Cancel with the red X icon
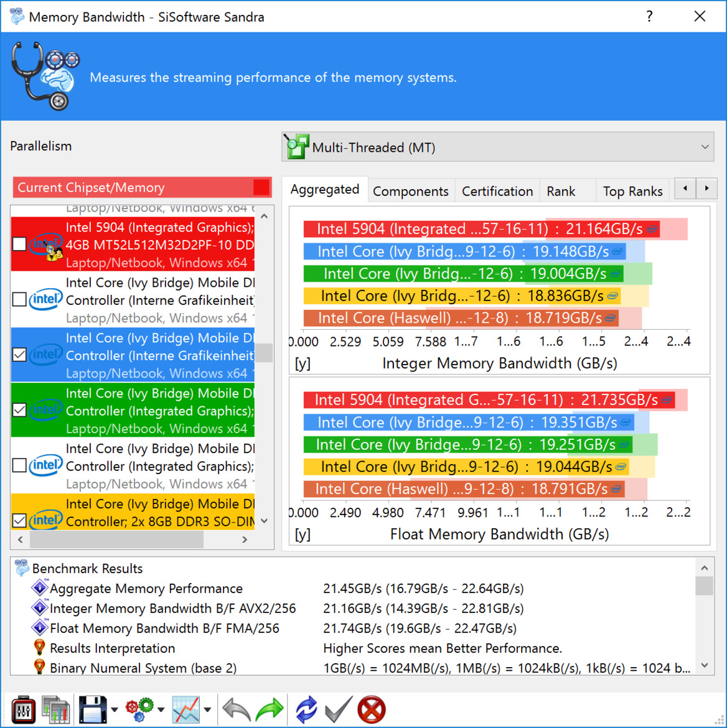The height and width of the screenshot is (728, 727). point(372,709)
